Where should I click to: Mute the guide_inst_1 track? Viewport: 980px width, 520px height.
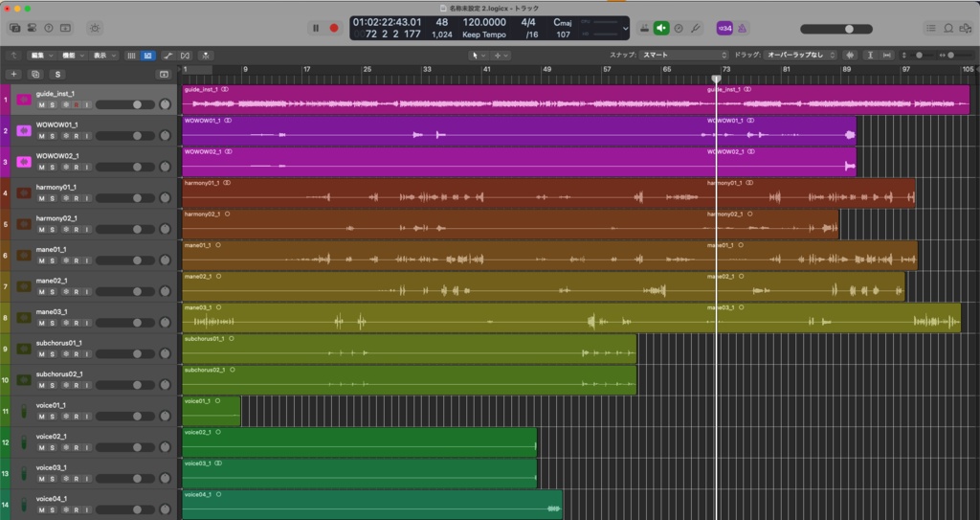tap(41, 104)
